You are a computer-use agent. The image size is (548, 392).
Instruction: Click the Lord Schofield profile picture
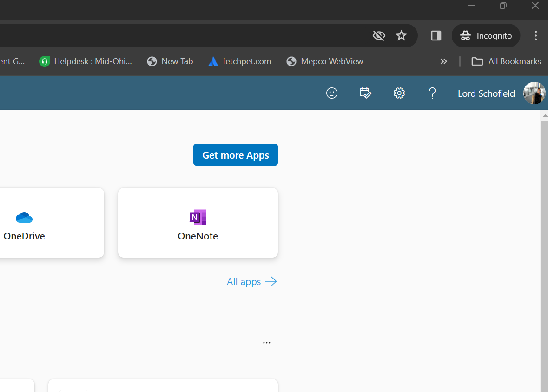tap(534, 93)
